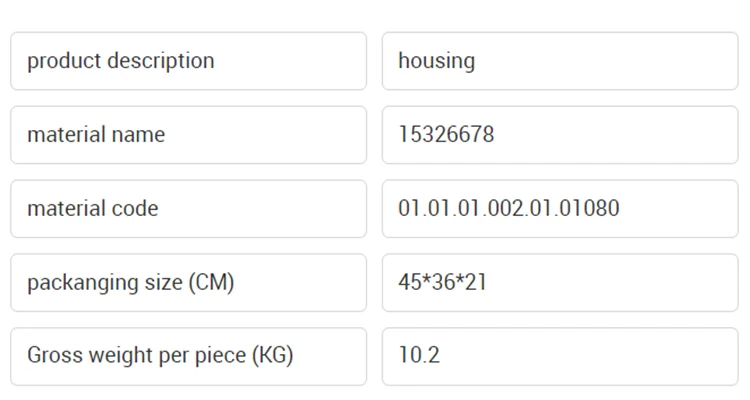Select the text material name
Screen dimensions: 750x400
96,135
